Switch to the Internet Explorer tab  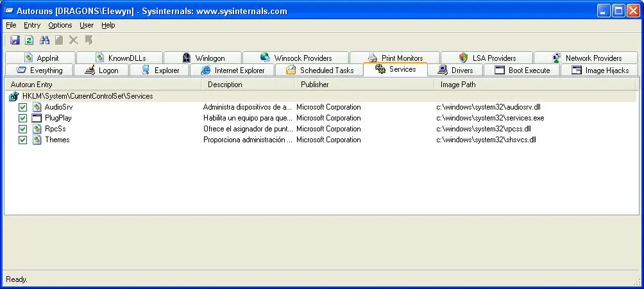click(232, 70)
